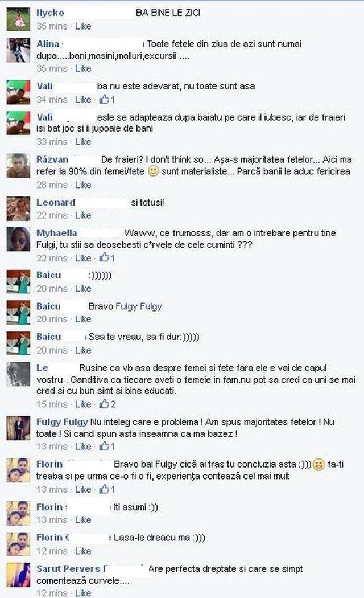Viewport: 364px width, 598px height.
Task: Open Sarut Pervers avatar thumbnail
Action: pyautogui.click(x=18, y=574)
